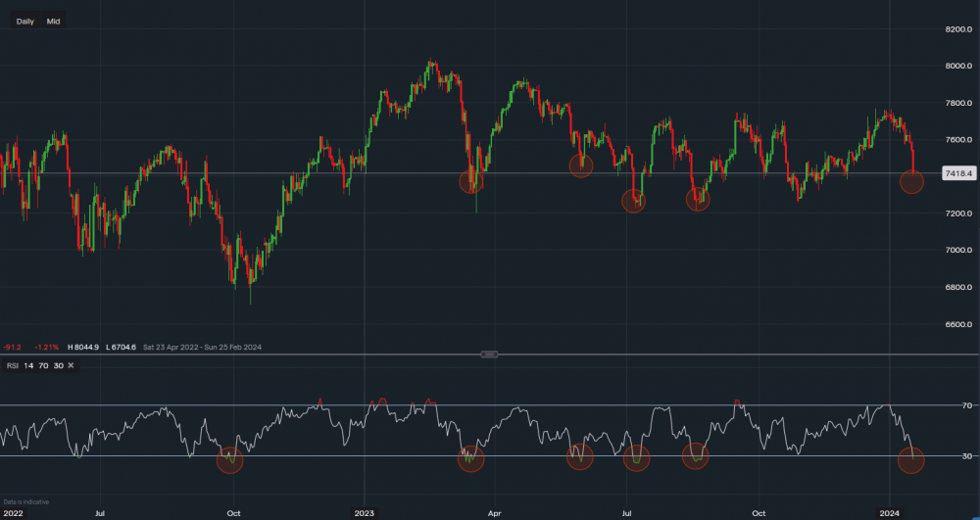Select the circled price low in June 2023
Screen dimensions: 980x520
[x=581, y=165]
